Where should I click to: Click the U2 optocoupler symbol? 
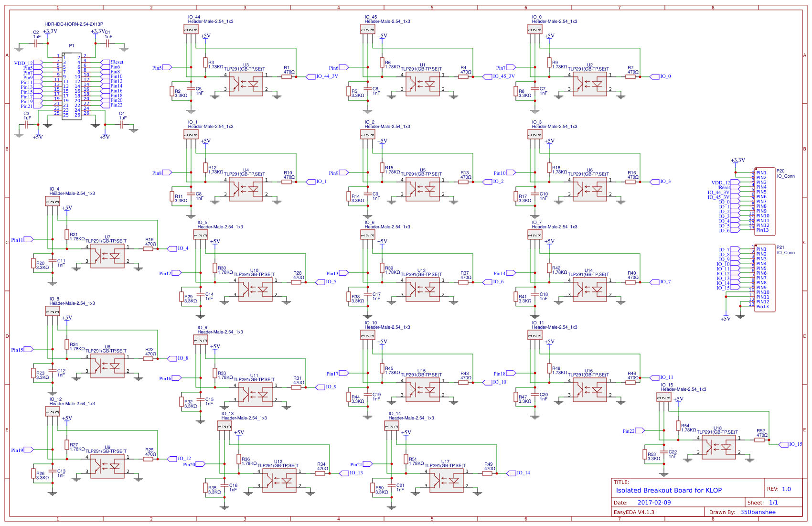[x=590, y=84]
